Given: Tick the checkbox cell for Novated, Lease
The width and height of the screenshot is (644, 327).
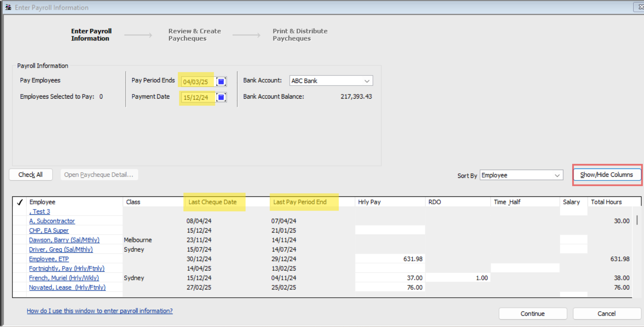Looking at the screenshot, I should [20, 287].
